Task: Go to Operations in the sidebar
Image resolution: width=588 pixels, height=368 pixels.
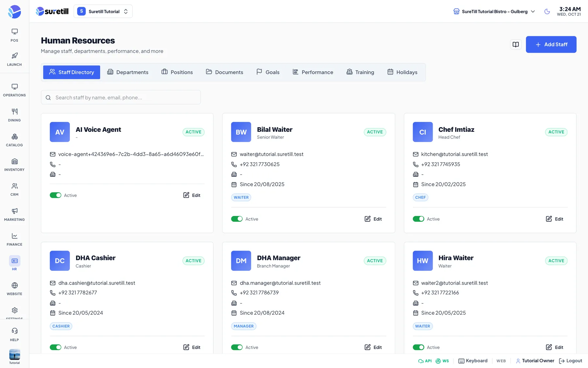Action: pos(14,90)
